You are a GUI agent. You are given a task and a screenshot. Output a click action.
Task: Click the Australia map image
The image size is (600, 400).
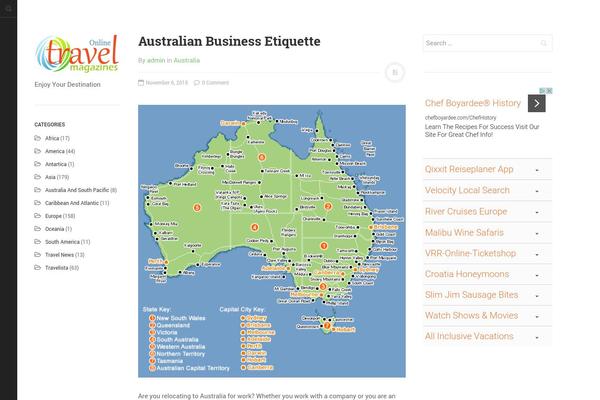pyautogui.click(x=272, y=241)
